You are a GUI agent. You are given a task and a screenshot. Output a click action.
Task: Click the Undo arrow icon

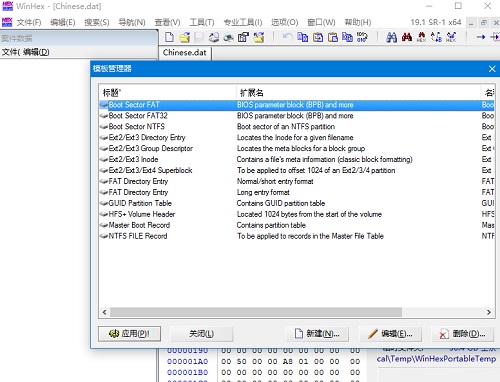pos(287,37)
